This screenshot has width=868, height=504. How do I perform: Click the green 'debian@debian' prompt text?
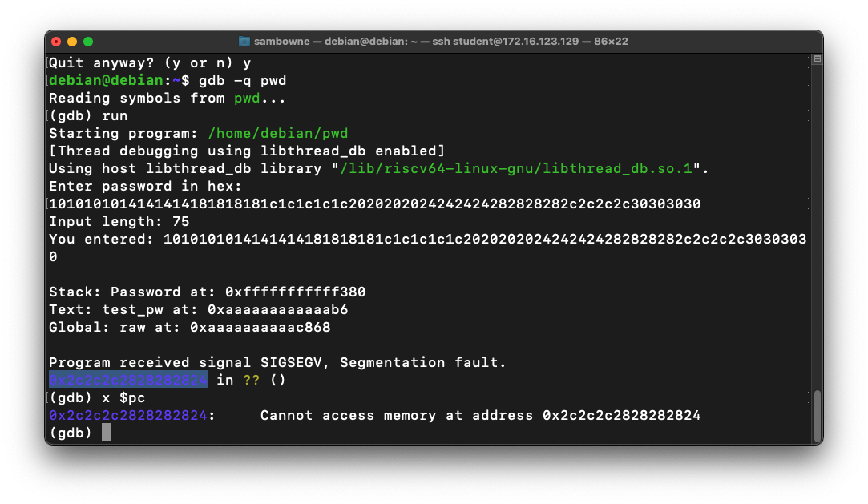(x=106, y=81)
